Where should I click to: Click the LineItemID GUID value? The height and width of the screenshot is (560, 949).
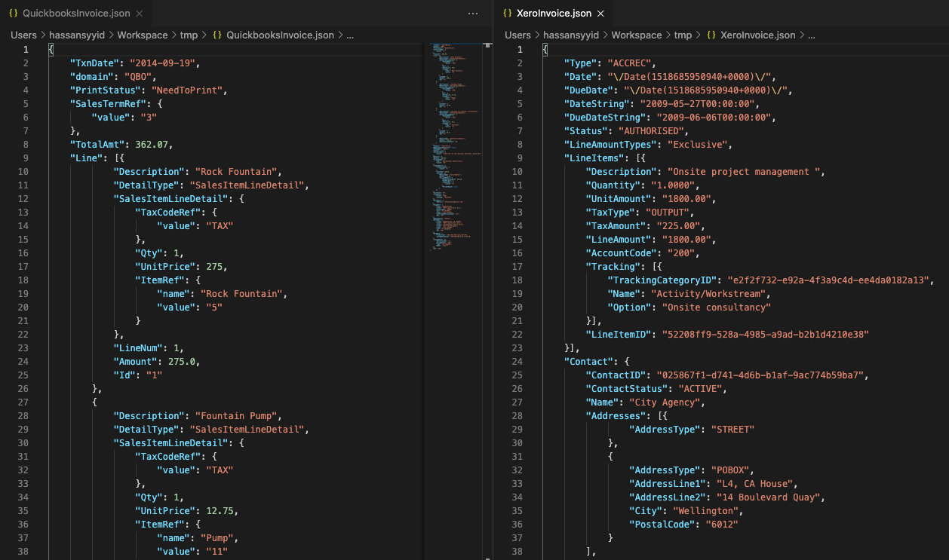point(765,334)
